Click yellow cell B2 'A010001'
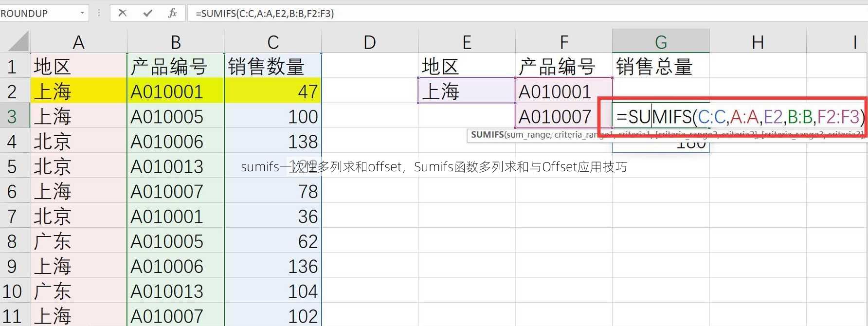The image size is (868, 326). click(x=176, y=91)
